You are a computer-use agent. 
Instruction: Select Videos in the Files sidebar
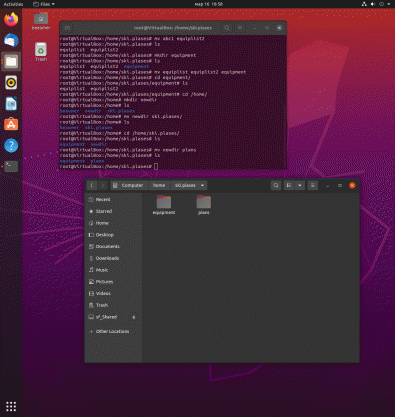113,293
